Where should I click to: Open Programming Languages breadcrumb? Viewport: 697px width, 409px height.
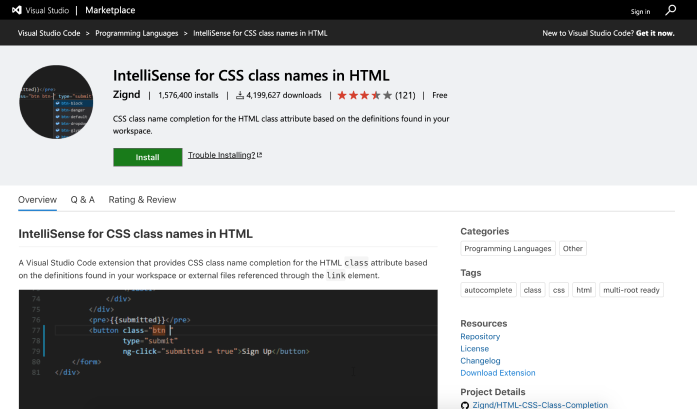136,33
